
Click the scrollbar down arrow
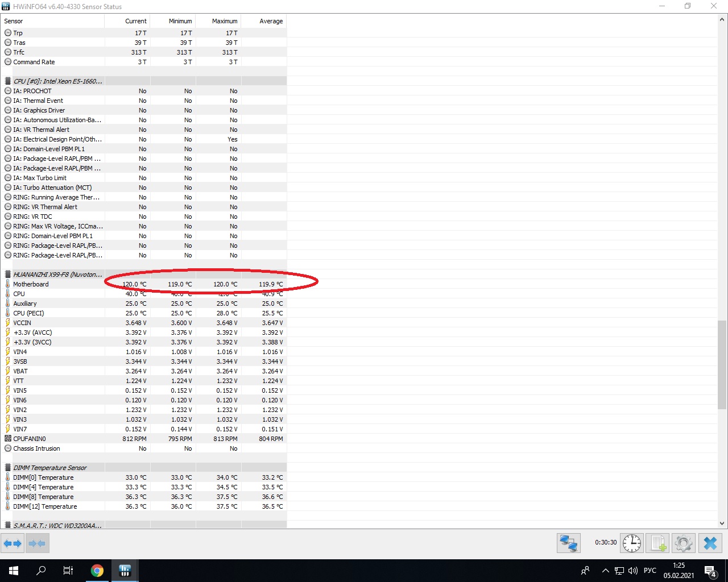722,523
